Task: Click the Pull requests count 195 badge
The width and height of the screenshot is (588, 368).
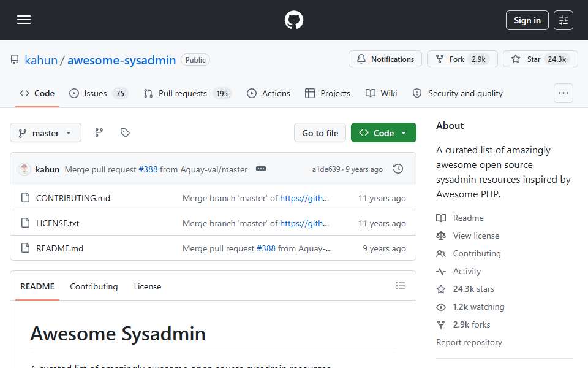Action: pyautogui.click(x=222, y=93)
